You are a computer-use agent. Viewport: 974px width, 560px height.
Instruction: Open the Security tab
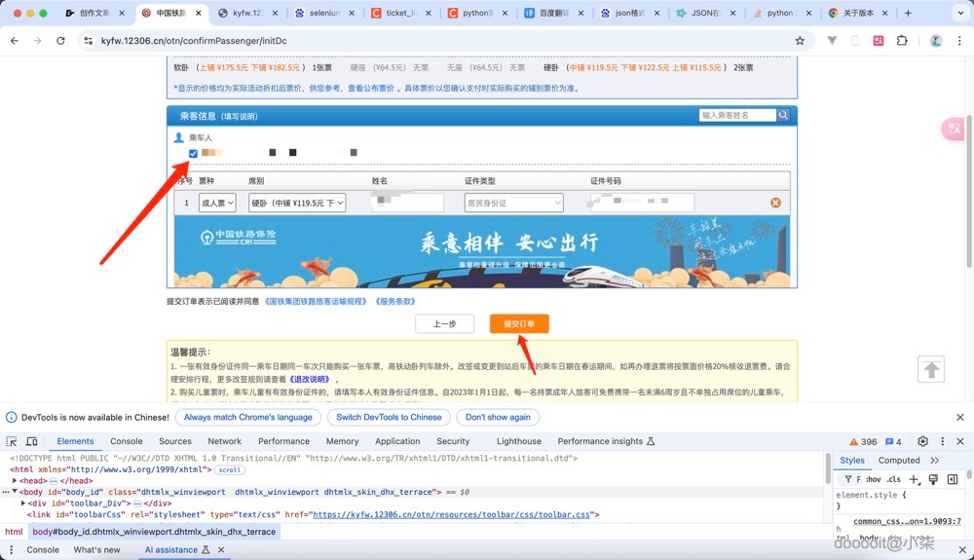click(453, 441)
